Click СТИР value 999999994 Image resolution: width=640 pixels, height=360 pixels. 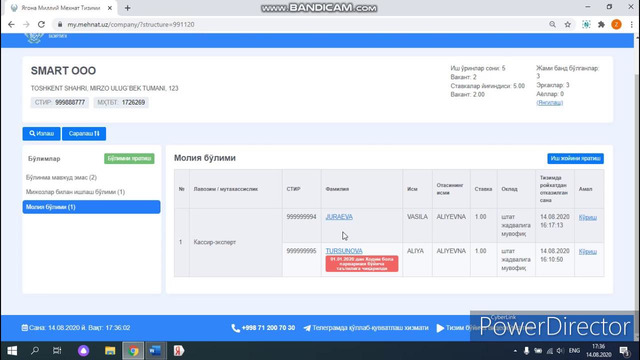tap(301, 217)
